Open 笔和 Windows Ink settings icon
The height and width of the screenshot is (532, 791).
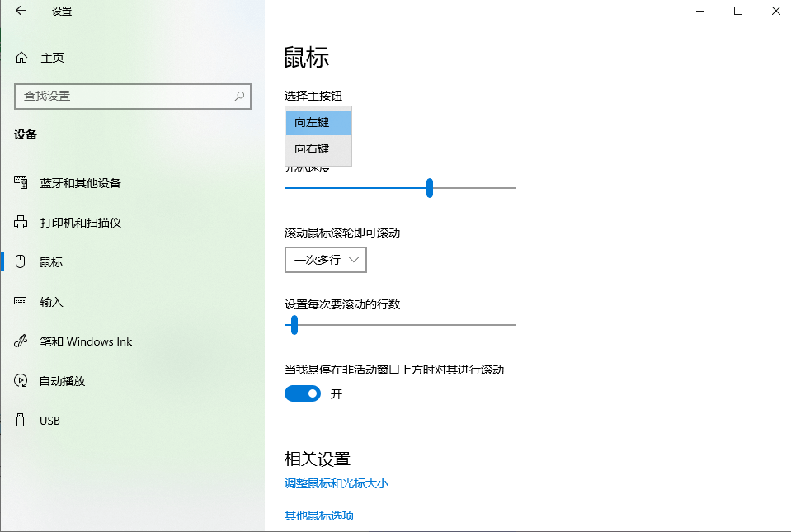pos(20,341)
